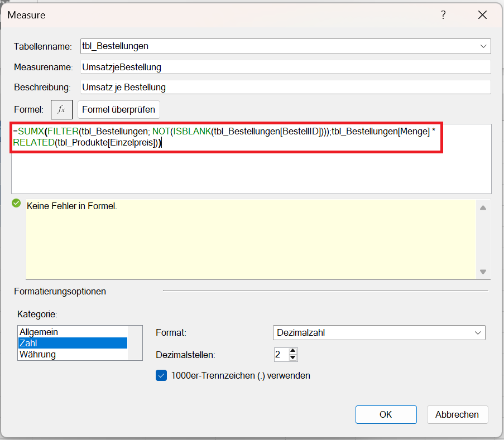The height and width of the screenshot is (440, 504).
Task: Decrease Dezimalstellen with the down arrow
Action: (x=294, y=357)
